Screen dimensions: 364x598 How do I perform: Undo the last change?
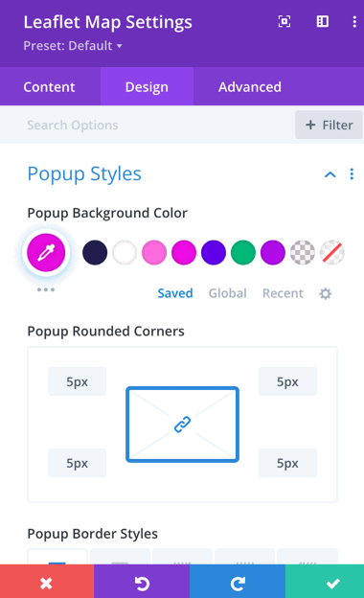[142, 583]
